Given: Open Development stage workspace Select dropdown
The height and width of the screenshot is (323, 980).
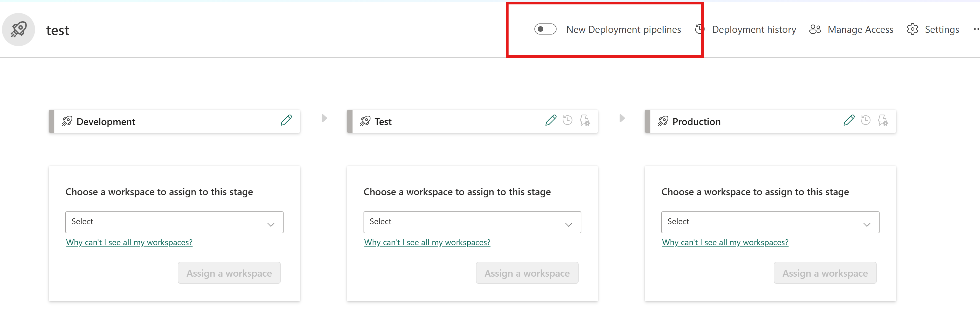Looking at the screenshot, I should [174, 222].
